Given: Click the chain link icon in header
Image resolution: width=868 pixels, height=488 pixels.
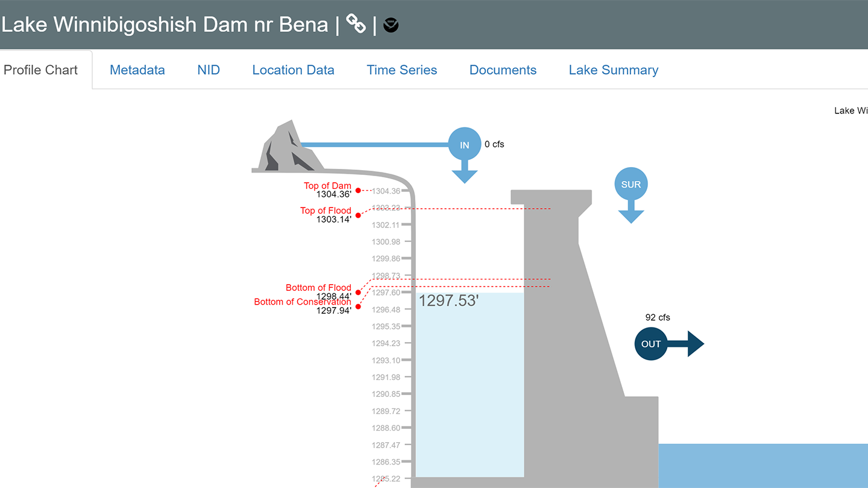Looking at the screenshot, I should pos(356,25).
